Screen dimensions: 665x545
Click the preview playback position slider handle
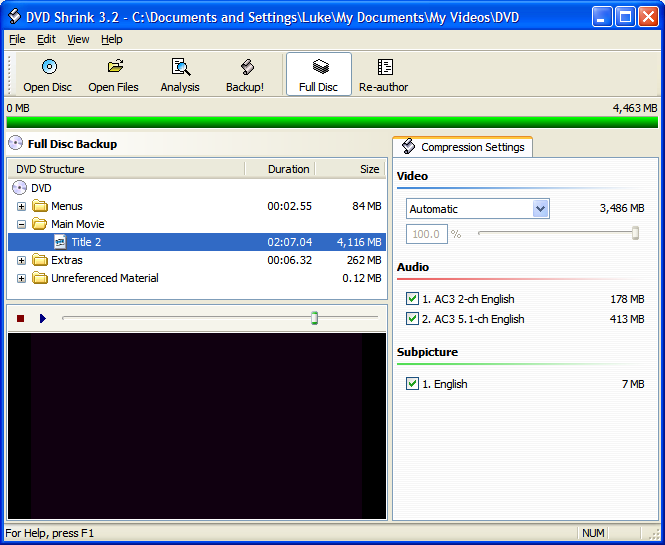point(314,318)
